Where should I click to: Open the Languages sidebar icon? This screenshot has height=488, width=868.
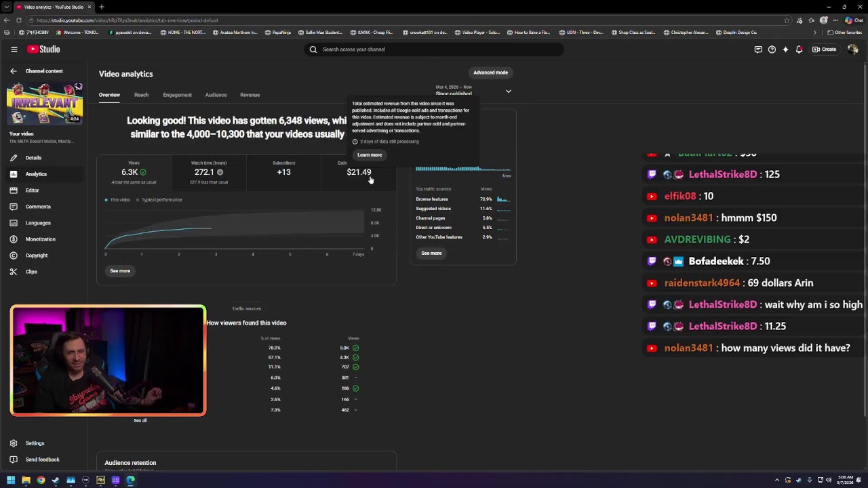pos(13,223)
